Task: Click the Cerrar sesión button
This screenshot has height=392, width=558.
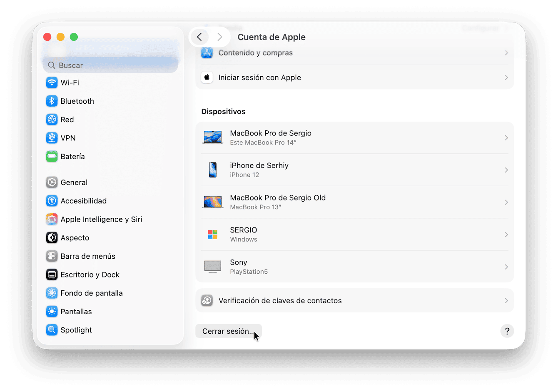Action: click(229, 331)
